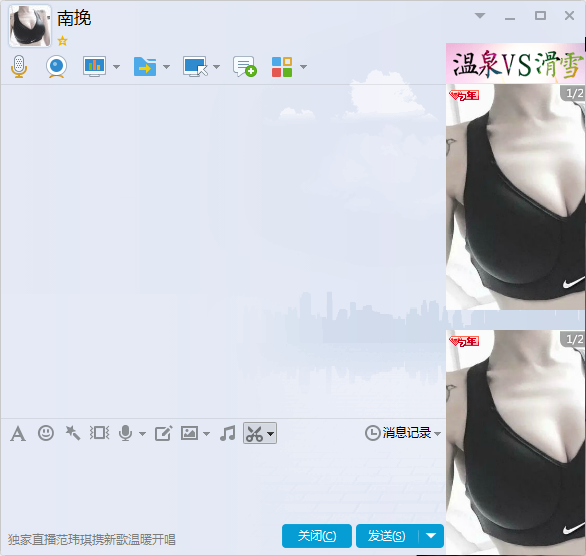Open the presentation/demo screen icon
Viewport: 586px width, 556px height.
click(x=94, y=67)
